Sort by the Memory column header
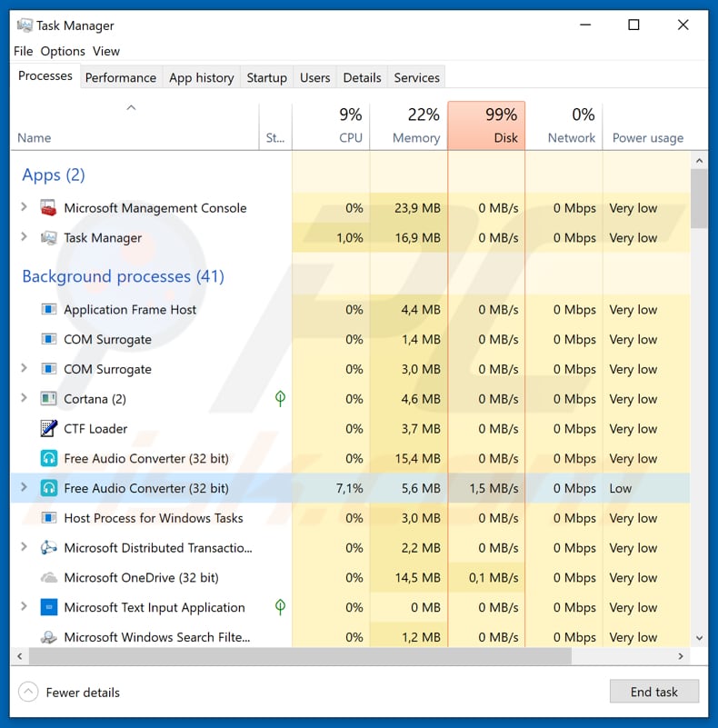718x728 pixels. (409, 126)
